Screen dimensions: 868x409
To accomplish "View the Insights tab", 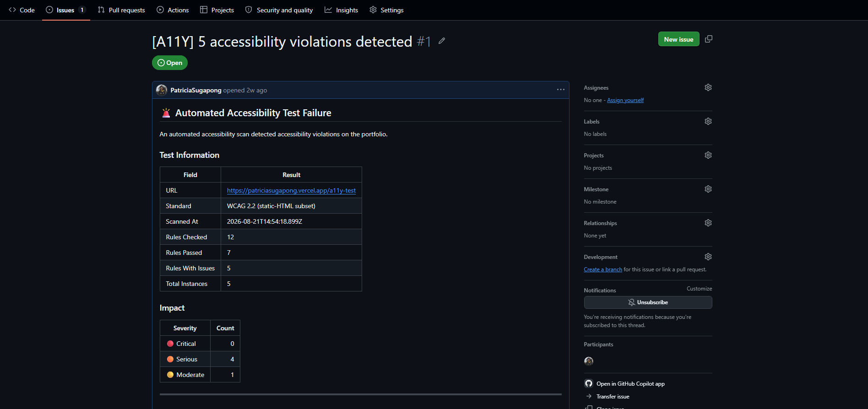I will tap(341, 10).
